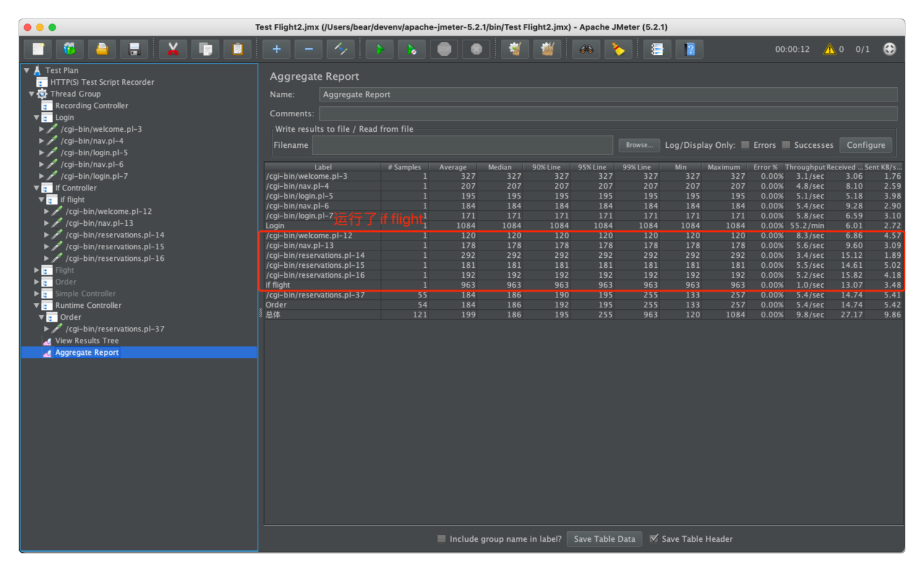
Task: Open Help with question-mark book icon
Action: click(690, 49)
